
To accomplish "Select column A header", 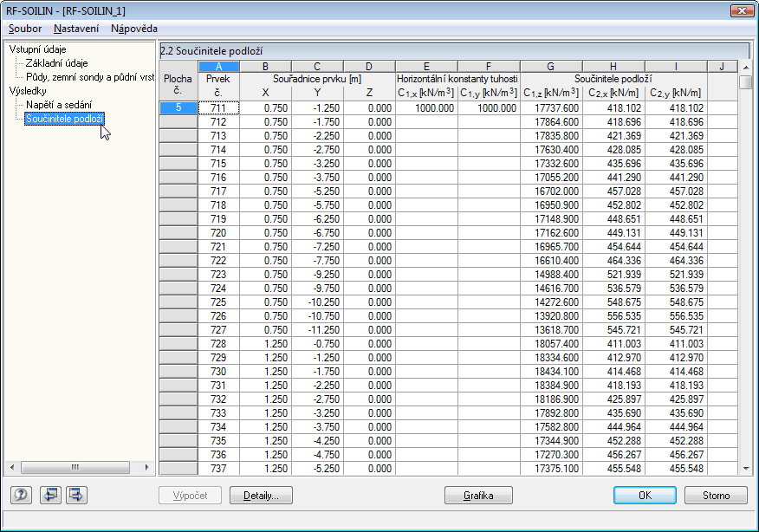I will point(219,67).
